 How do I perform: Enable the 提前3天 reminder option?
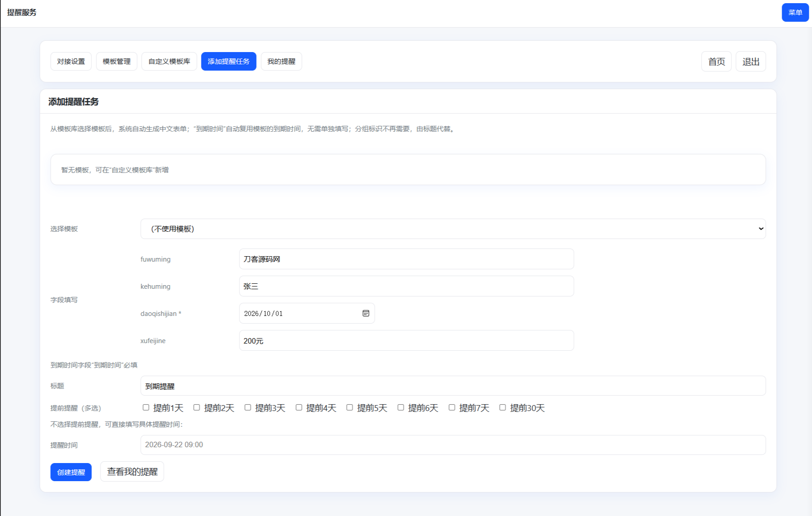click(x=248, y=407)
